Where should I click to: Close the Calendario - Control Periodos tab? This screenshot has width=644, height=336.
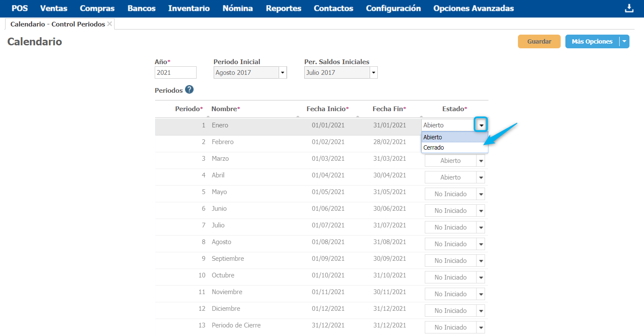(110, 24)
